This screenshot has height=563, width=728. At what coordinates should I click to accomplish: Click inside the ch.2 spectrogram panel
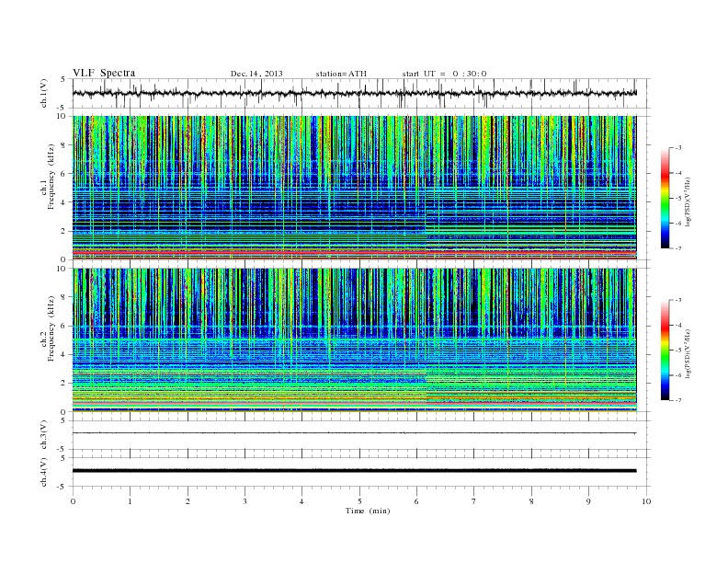click(354, 340)
